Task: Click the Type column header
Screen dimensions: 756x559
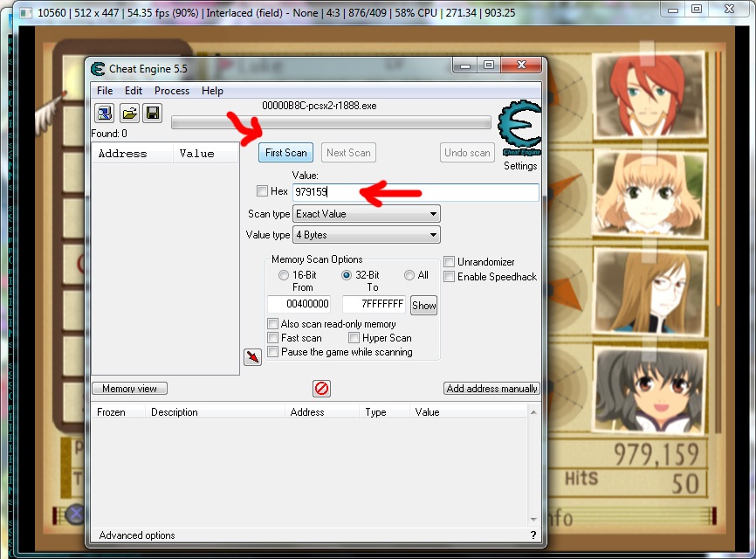Action: pos(384,412)
